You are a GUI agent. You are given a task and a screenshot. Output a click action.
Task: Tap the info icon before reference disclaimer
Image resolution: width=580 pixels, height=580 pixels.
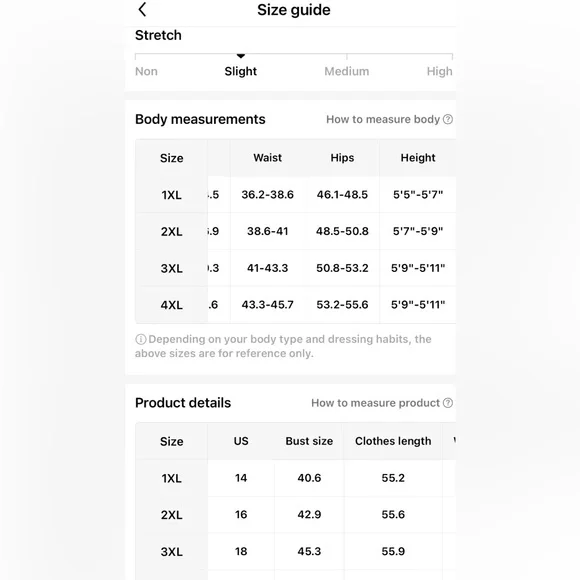click(x=141, y=339)
